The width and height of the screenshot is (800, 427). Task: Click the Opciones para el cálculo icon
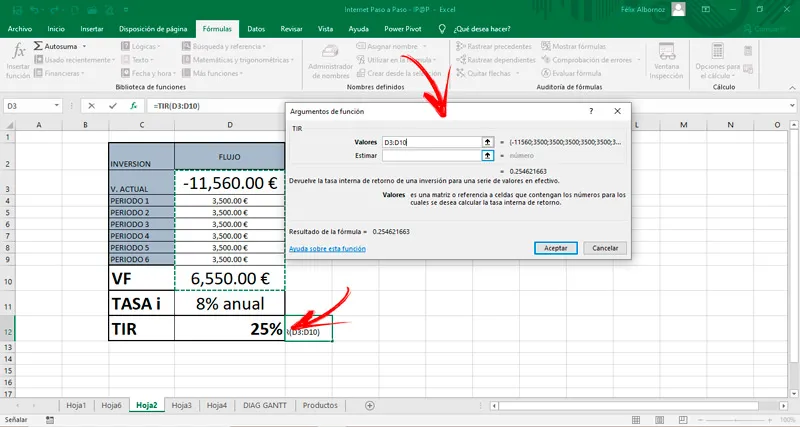pyautogui.click(x=717, y=52)
